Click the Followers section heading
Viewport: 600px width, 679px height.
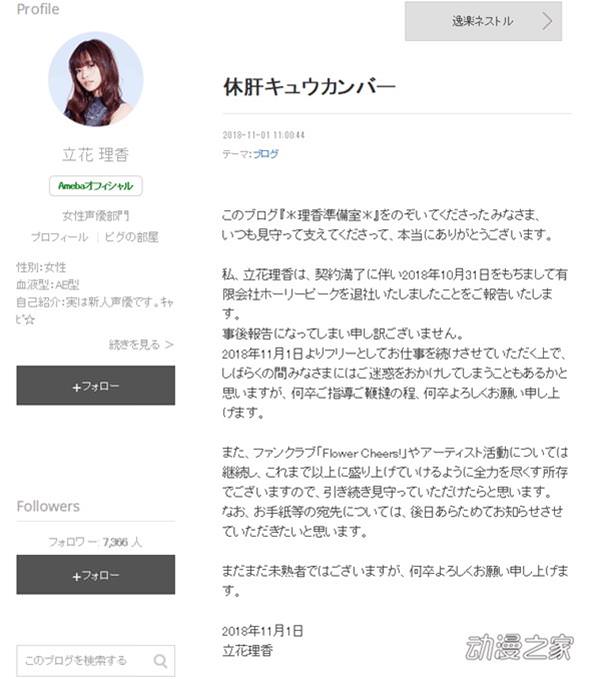pos(48,506)
